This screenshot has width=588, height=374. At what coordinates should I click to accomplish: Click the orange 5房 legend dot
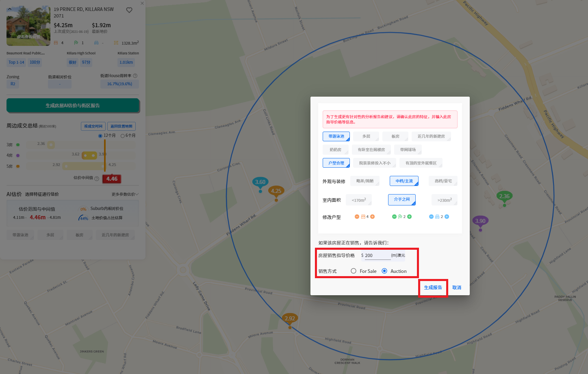coord(18,166)
